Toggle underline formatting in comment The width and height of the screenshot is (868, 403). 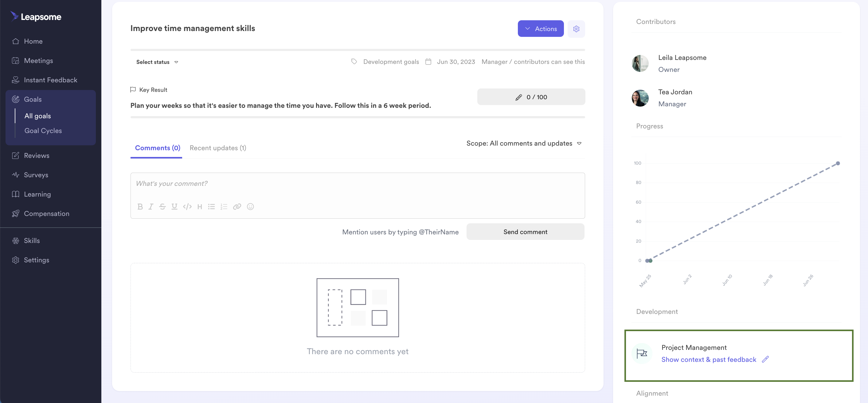pos(174,206)
